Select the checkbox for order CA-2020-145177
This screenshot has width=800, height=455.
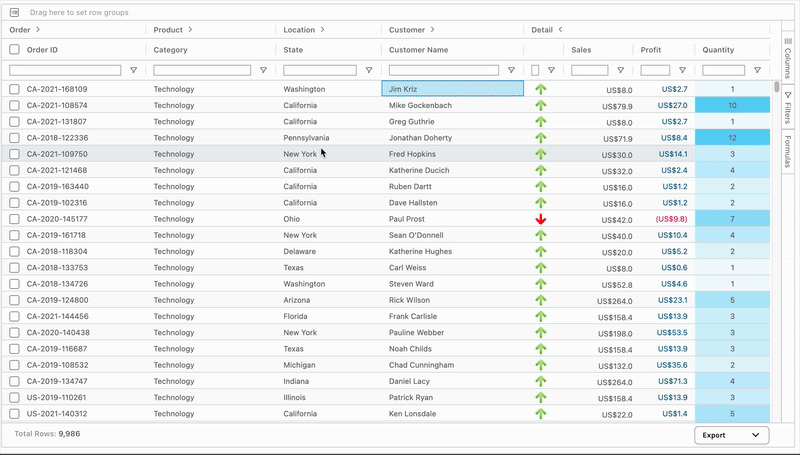pyautogui.click(x=14, y=219)
